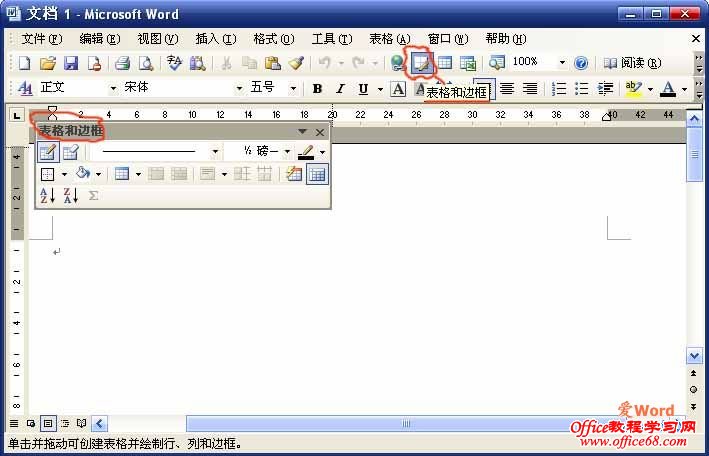This screenshot has height=456, width=709.
Task: Expand the shading color dropdown arrow
Action: coord(98,174)
